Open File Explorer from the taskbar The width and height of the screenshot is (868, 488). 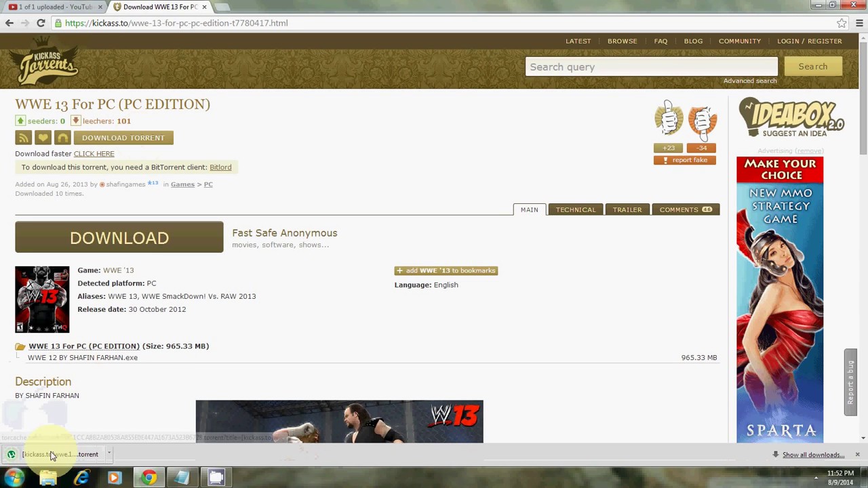pos(48,478)
